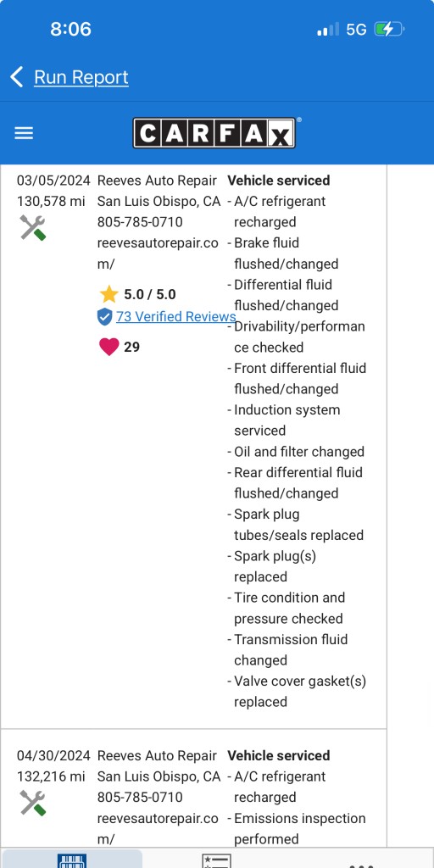Image resolution: width=434 pixels, height=868 pixels.
Task: Tap the gold star rating icon
Action: point(109,294)
